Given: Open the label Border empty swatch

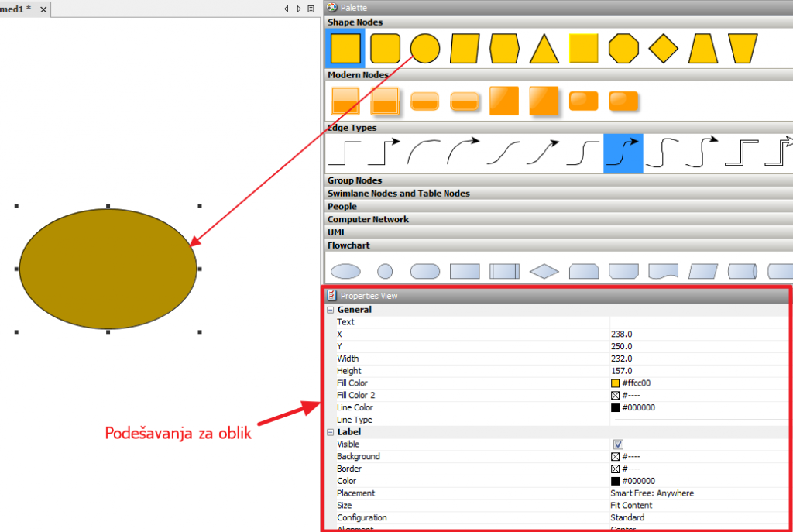Looking at the screenshot, I should click(615, 469).
